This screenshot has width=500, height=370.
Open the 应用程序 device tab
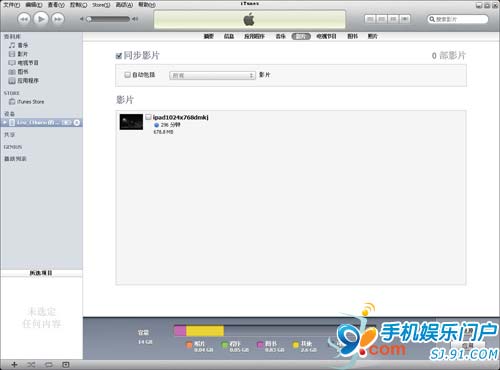[x=254, y=36]
